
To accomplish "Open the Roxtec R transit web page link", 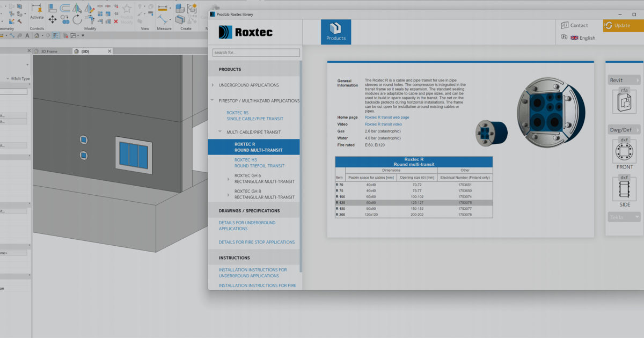I will pyautogui.click(x=387, y=117).
